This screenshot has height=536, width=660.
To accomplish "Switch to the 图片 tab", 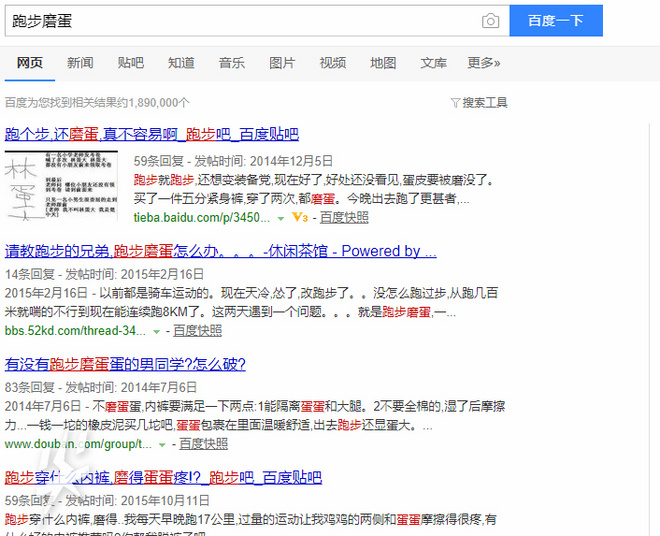I will (x=282, y=63).
